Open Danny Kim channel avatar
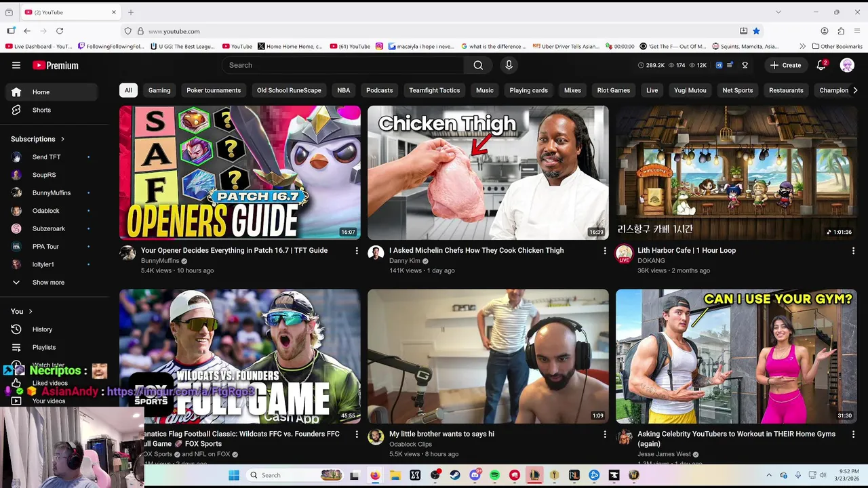Screen dimensions: 868x488 click(x=376, y=253)
